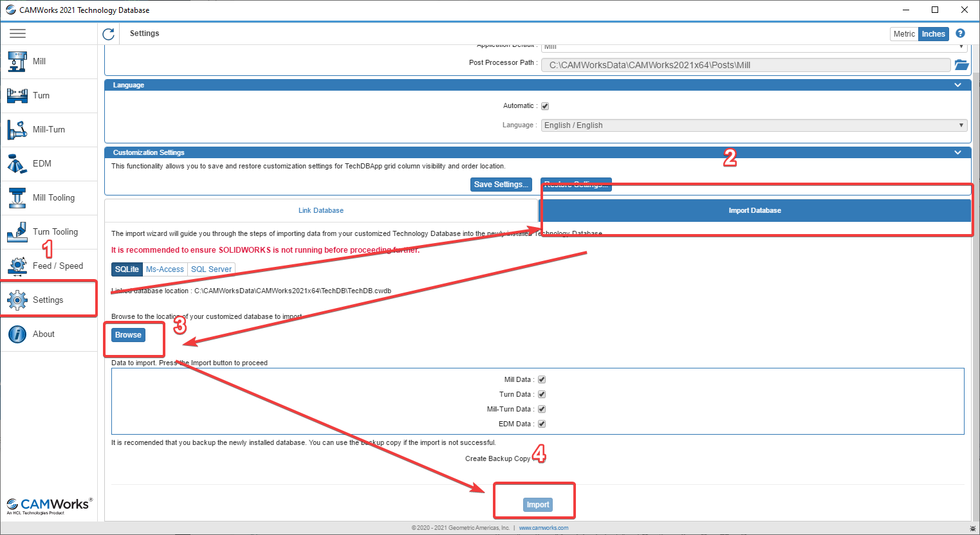Open Mill Tooling icon in sidebar
This screenshot has height=535, width=980.
(x=17, y=198)
